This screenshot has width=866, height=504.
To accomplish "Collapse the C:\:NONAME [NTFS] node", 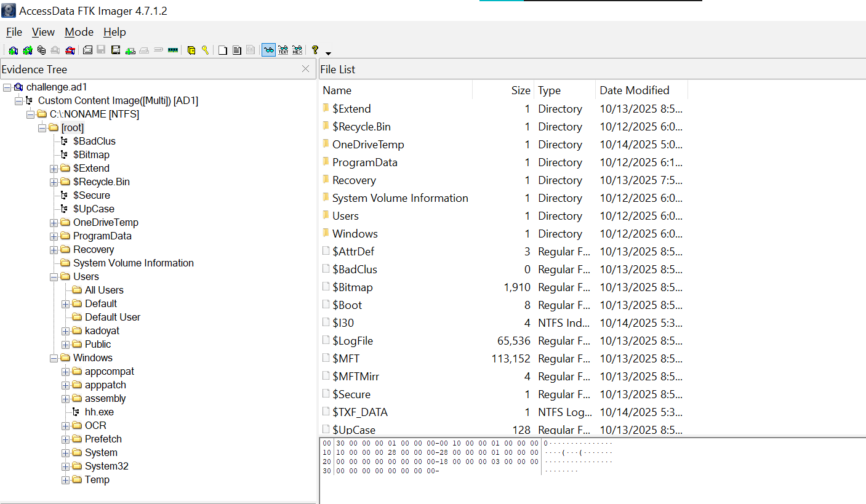I will point(30,114).
